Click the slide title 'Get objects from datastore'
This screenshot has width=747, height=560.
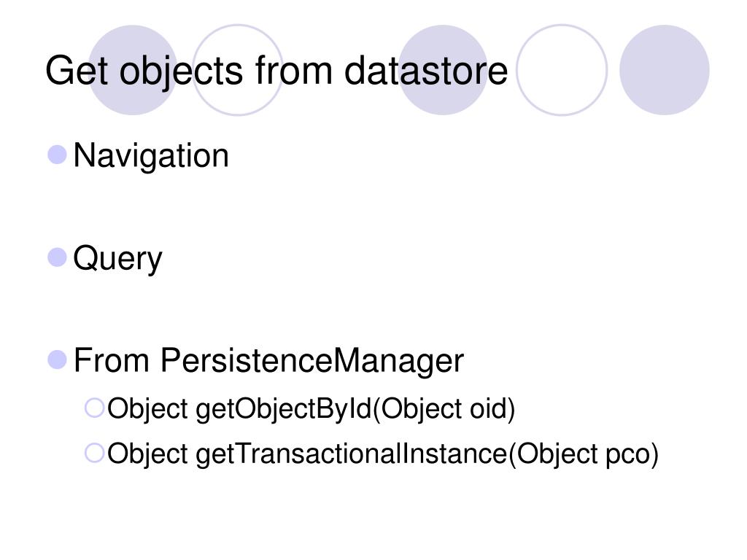pyautogui.click(x=276, y=71)
